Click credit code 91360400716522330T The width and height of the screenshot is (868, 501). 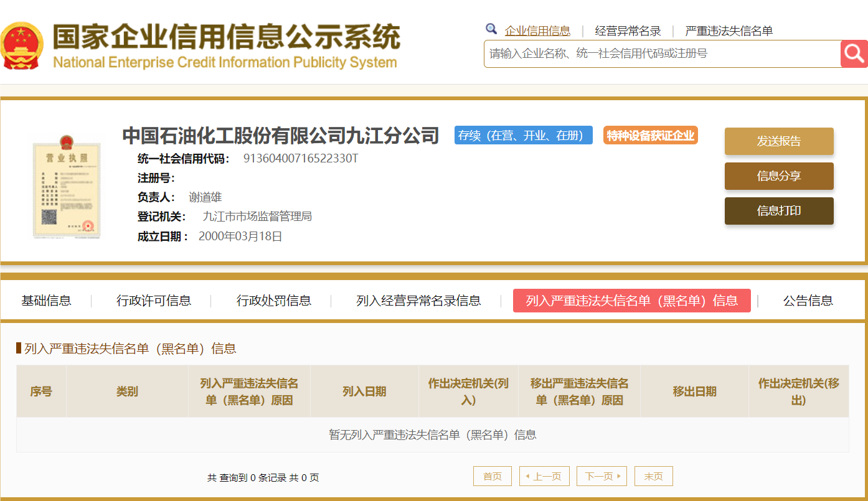pyautogui.click(x=301, y=158)
